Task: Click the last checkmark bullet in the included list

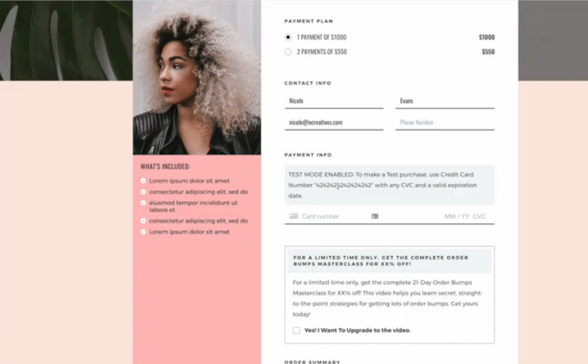Action: click(x=143, y=232)
